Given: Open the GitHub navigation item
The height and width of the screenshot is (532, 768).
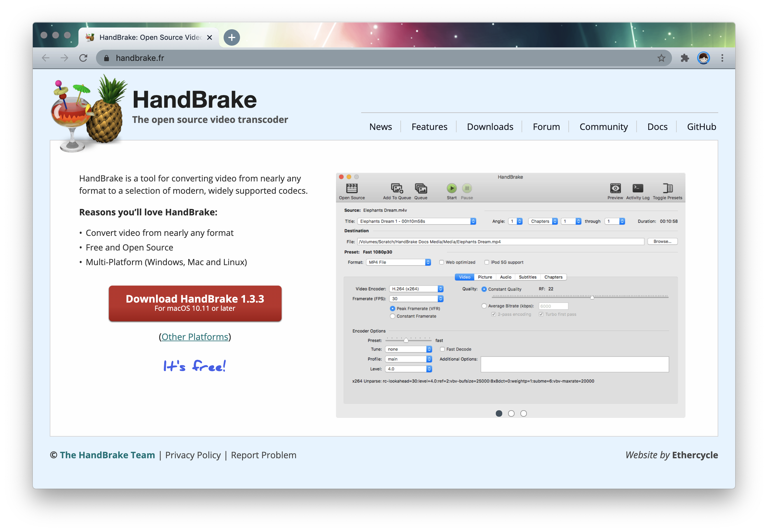Looking at the screenshot, I should coord(701,127).
